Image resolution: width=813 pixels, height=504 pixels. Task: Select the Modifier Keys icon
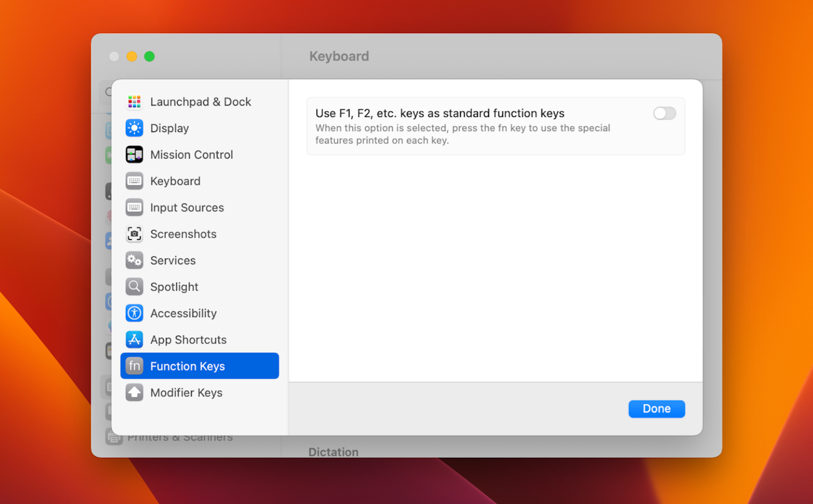(x=134, y=393)
